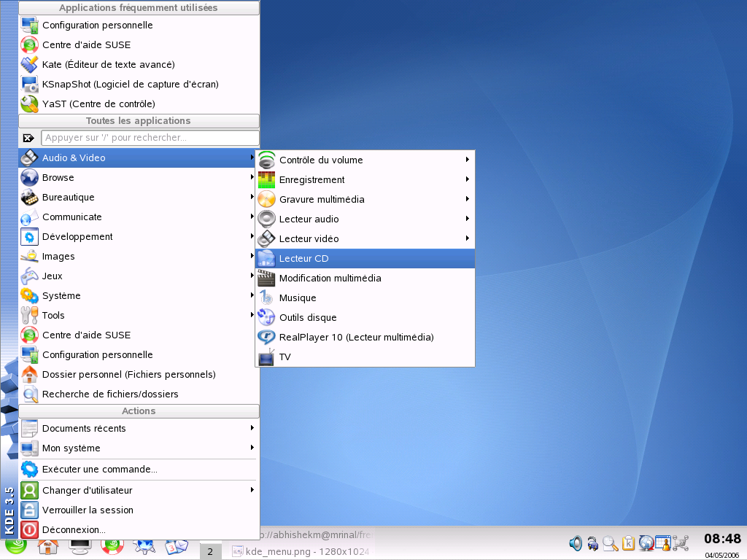747x560 pixels.
Task: Launch KSnapShot screen capture tool
Action: click(139, 85)
